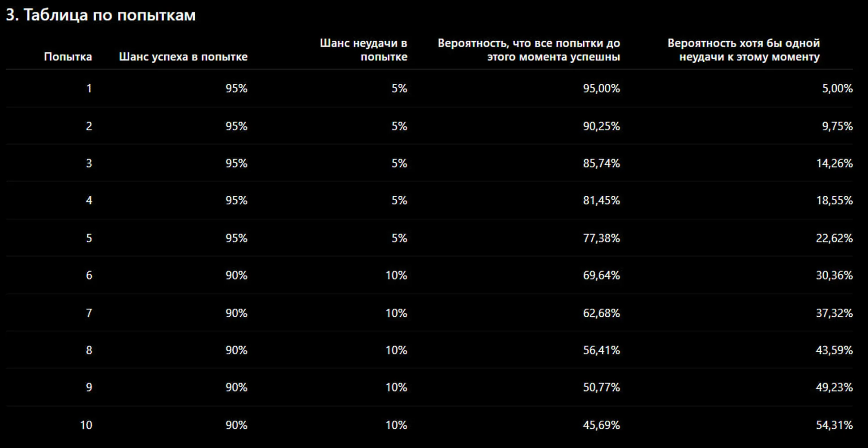Screen dimensions: 868x448
Task: Select the 77,38% cell in row 5
Action: pos(601,238)
